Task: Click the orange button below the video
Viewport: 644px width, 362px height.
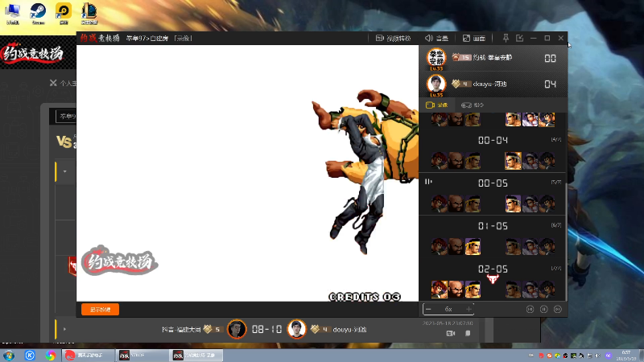Action: [100, 310]
